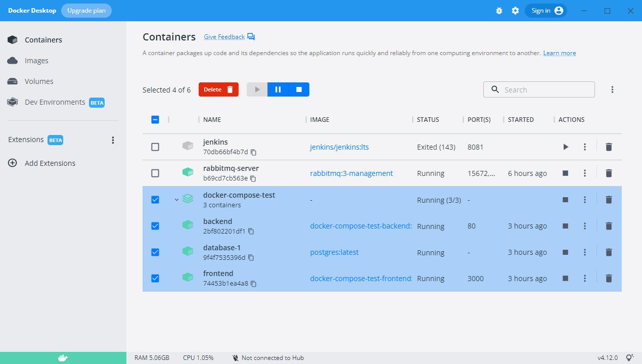The width and height of the screenshot is (642, 364).
Task: Open the Volumes section in sidebar
Action: [x=39, y=81]
